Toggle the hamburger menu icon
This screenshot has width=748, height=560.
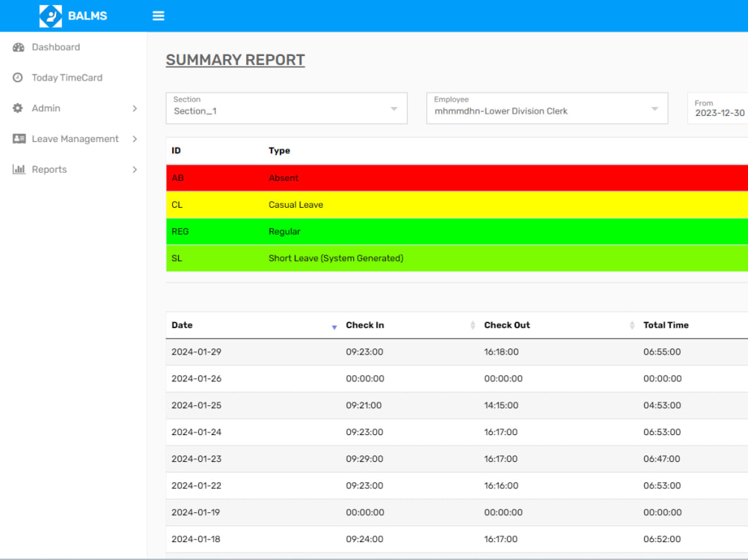159,16
